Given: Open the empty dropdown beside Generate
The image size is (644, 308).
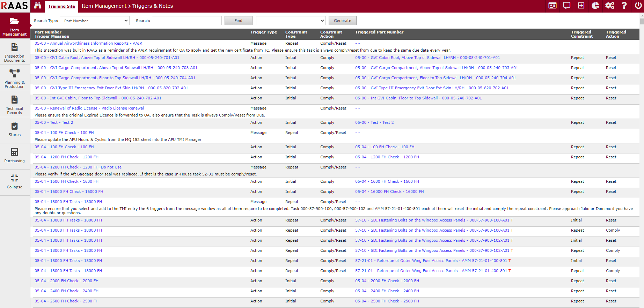Looking at the screenshot, I should pyautogui.click(x=291, y=21).
